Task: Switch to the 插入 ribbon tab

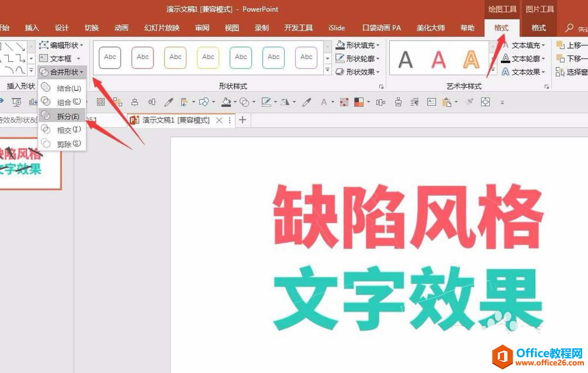Action: click(x=32, y=28)
